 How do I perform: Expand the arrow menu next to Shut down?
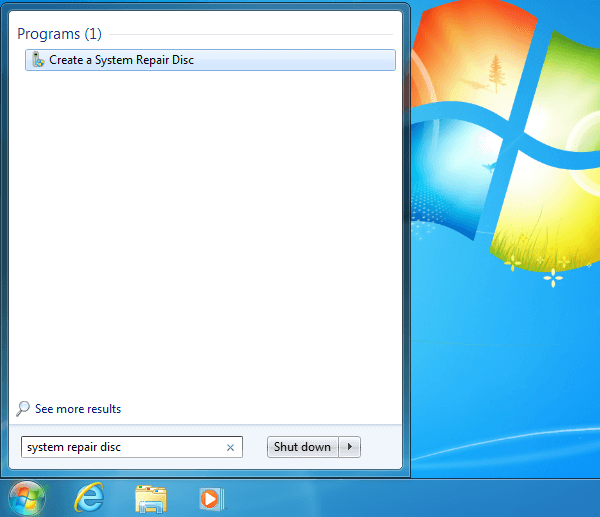(x=349, y=447)
